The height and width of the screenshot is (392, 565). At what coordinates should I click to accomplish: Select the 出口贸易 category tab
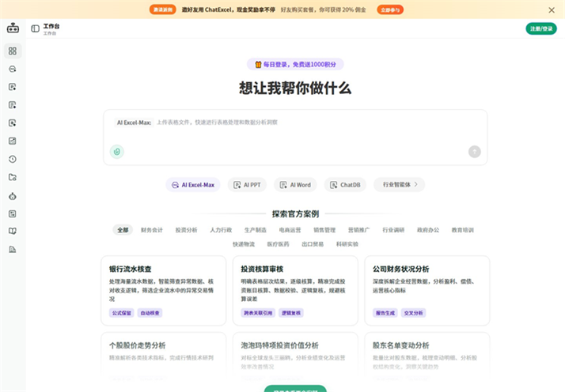313,244
